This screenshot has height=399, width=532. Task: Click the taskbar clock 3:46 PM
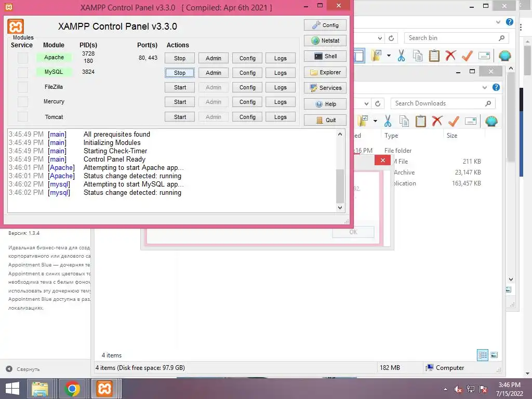(509, 385)
